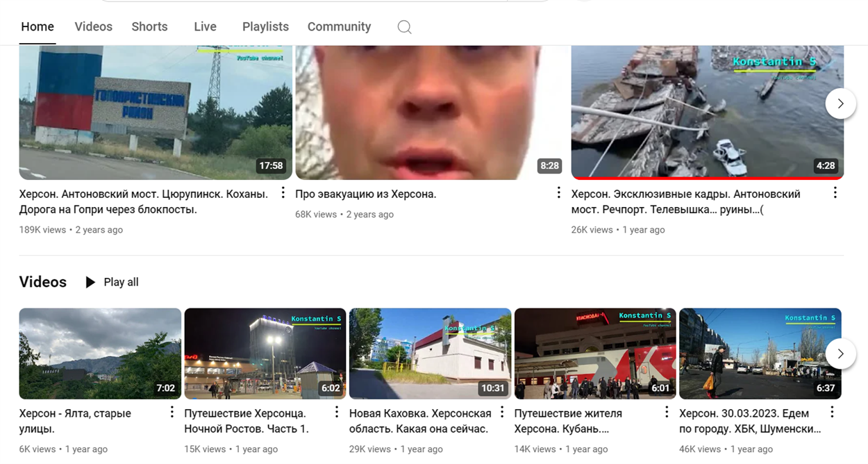Open the three-dot menu for Херсон - Ялта video
This screenshot has width=868, height=464.
click(171, 411)
